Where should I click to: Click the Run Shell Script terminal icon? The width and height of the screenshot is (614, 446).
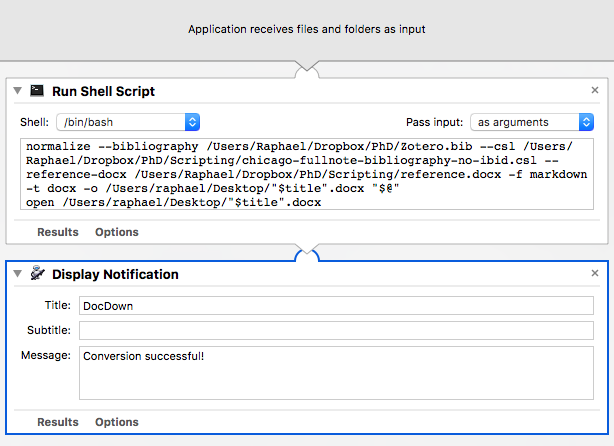coord(37,91)
